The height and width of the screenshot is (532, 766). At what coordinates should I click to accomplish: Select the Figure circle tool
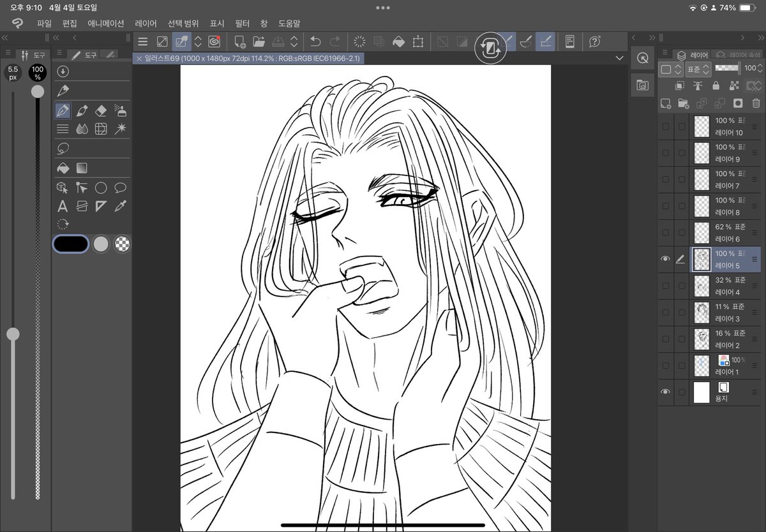click(x=101, y=188)
